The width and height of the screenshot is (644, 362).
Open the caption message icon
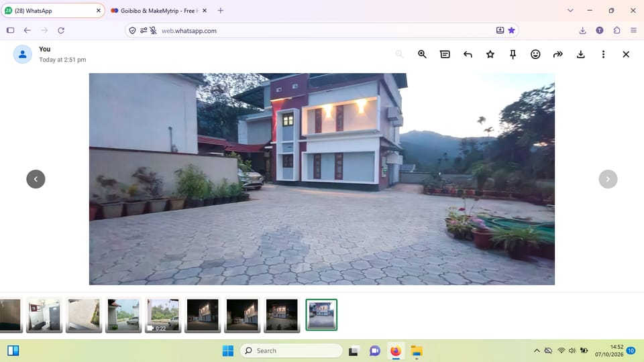pyautogui.click(x=445, y=54)
